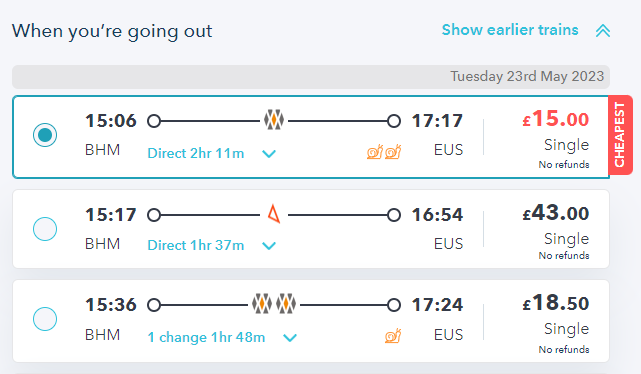Choose the £43.00 Single fare
The height and width of the screenshot is (374, 641).
click(556, 231)
